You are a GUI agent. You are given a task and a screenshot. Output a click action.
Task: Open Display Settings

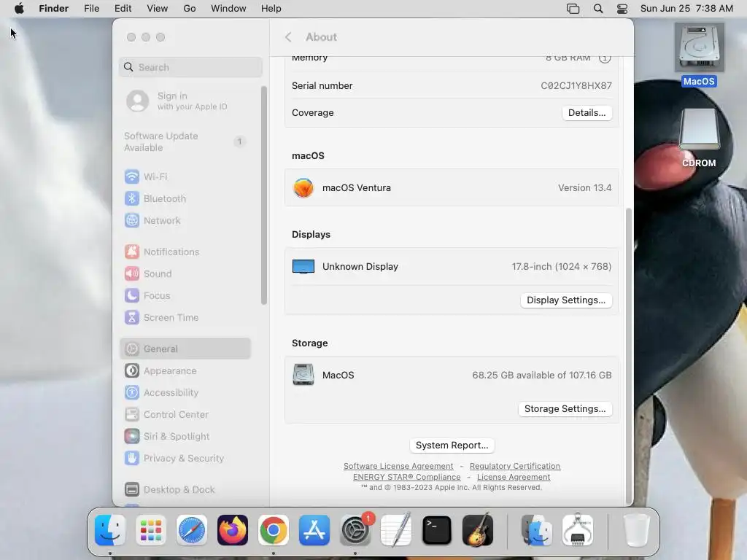point(566,300)
